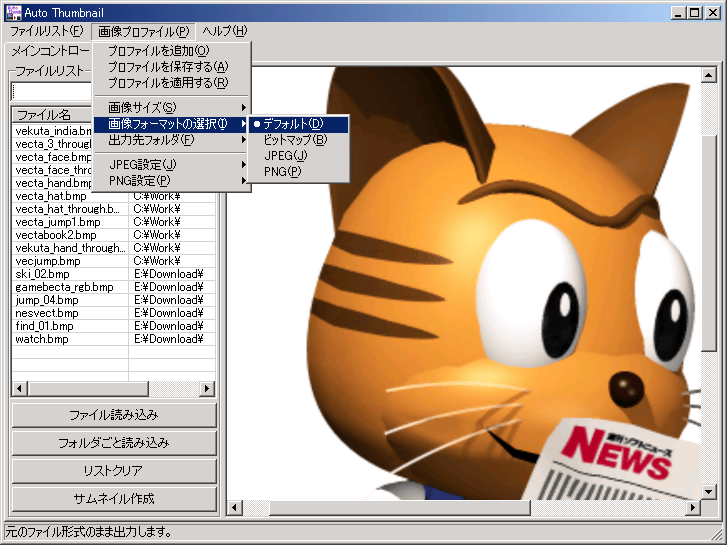Select jump_04.bmp in file list
The height and width of the screenshot is (545, 727).
pos(114,300)
